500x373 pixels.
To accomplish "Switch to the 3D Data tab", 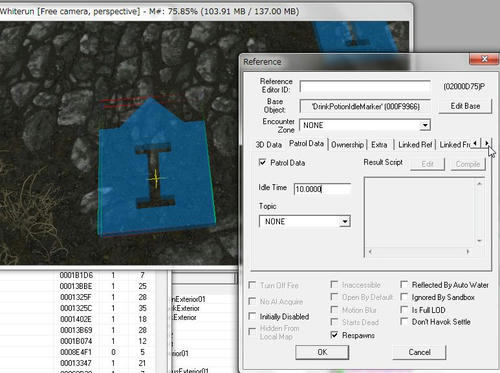I will pos(269,145).
